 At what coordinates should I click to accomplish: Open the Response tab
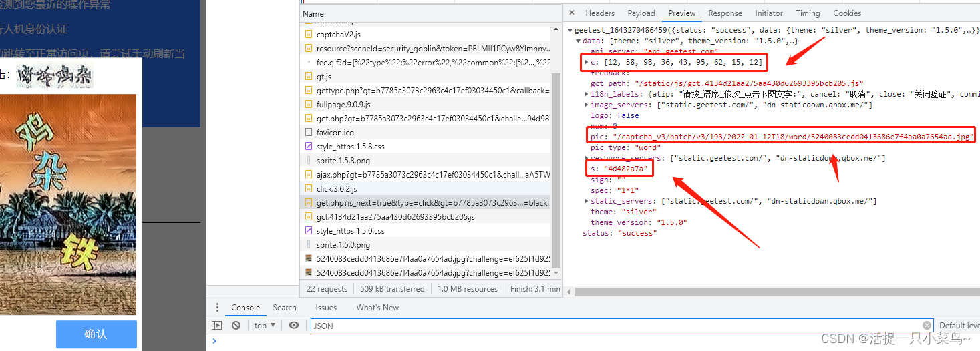click(725, 13)
